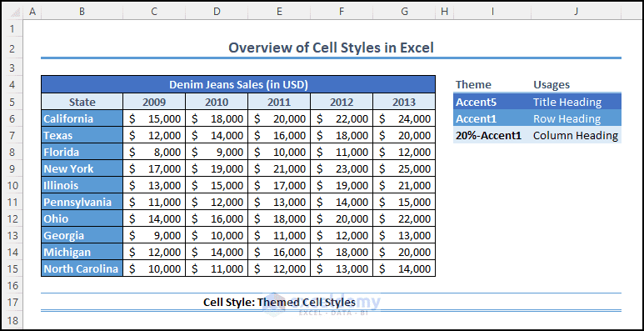The image size is (644, 331).
Task: Click the '2009' column heading
Action: 154,102
